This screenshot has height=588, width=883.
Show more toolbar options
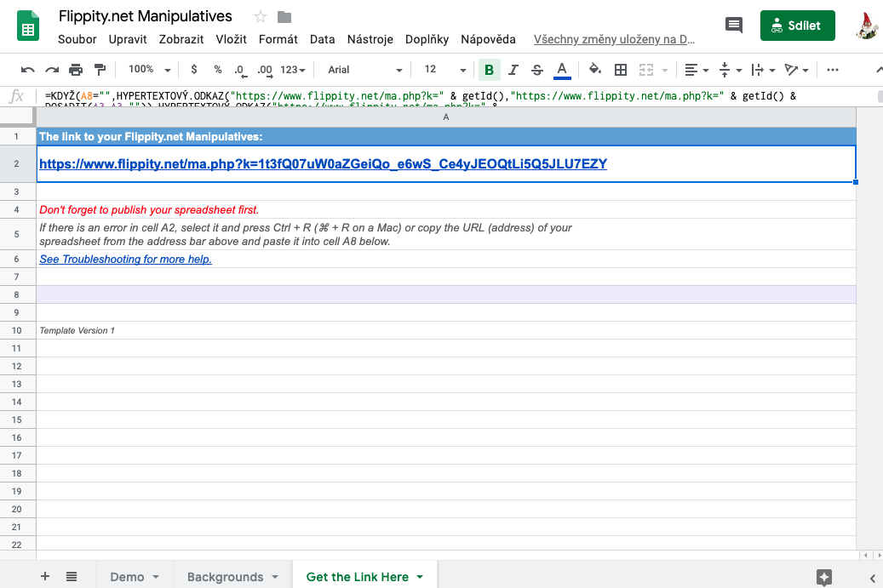tap(832, 70)
